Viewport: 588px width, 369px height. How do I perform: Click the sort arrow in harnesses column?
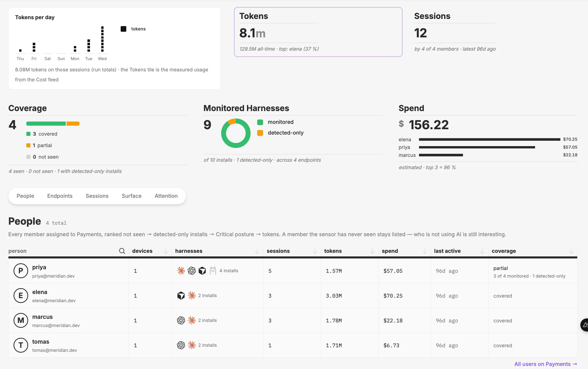coord(257,251)
